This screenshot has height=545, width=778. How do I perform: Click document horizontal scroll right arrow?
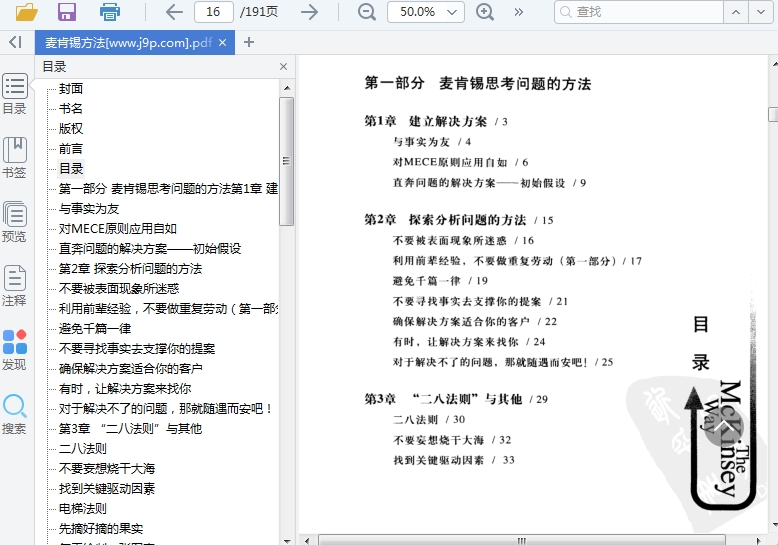[759, 541]
